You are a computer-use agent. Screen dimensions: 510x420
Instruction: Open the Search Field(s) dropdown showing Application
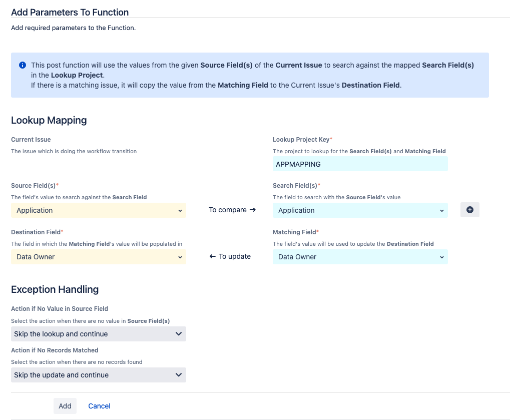point(360,210)
